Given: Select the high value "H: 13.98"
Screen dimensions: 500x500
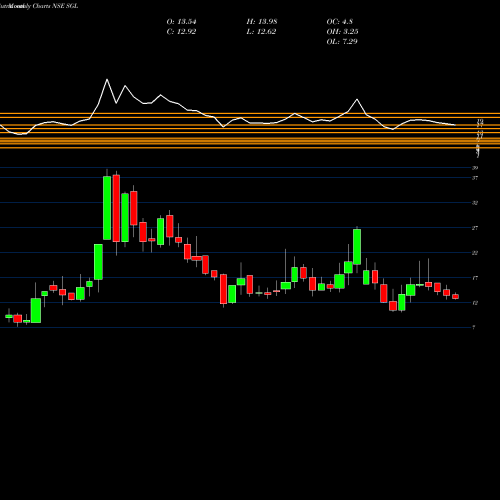Looking at the screenshot, I should pyautogui.click(x=262, y=22).
